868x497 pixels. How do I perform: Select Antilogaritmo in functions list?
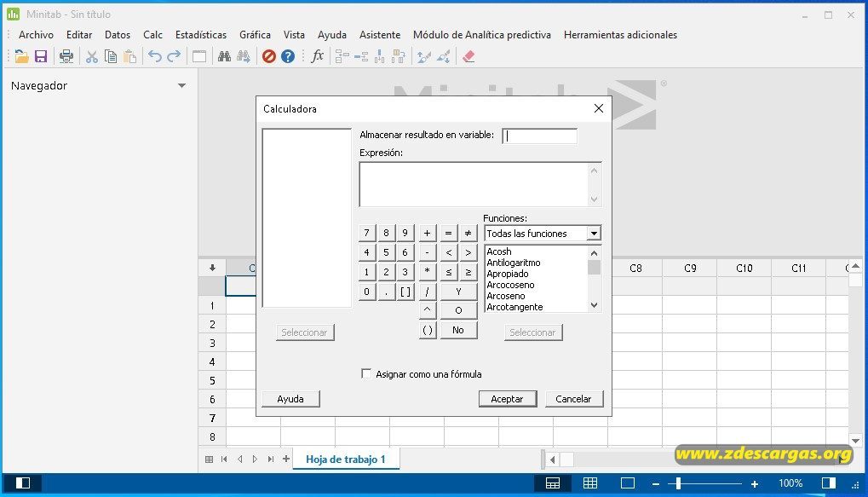(x=514, y=263)
